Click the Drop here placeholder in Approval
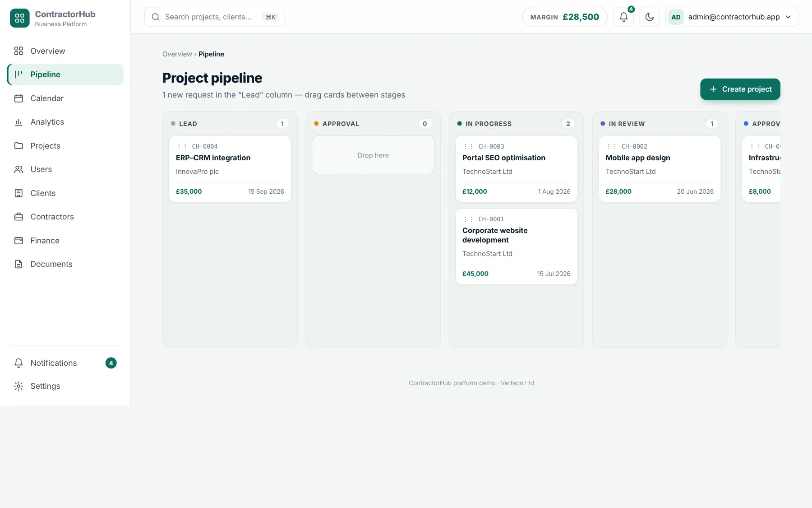Image resolution: width=812 pixels, height=508 pixels. [373, 155]
